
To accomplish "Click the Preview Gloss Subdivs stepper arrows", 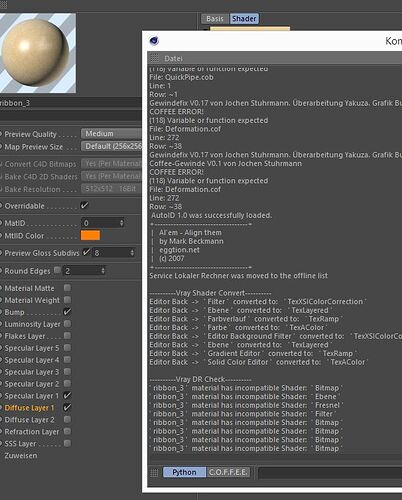I will pyautogui.click(x=132, y=253).
